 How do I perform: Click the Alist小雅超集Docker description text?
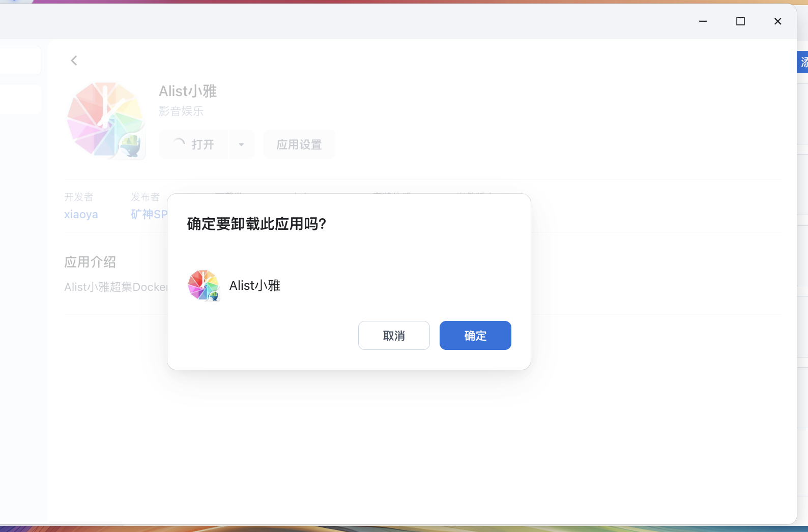116,287
